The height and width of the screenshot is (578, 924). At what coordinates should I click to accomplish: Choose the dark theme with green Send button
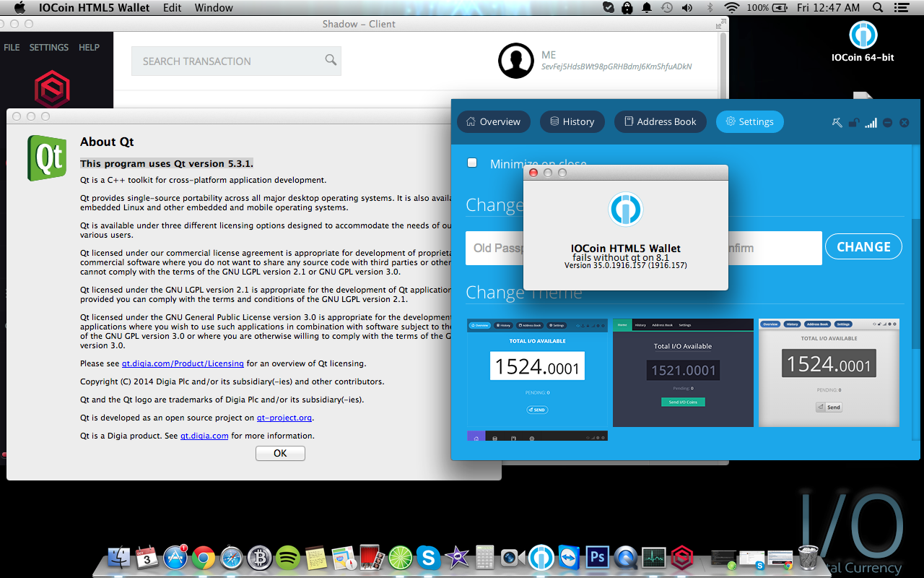pyautogui.click(x=683, y=372)
